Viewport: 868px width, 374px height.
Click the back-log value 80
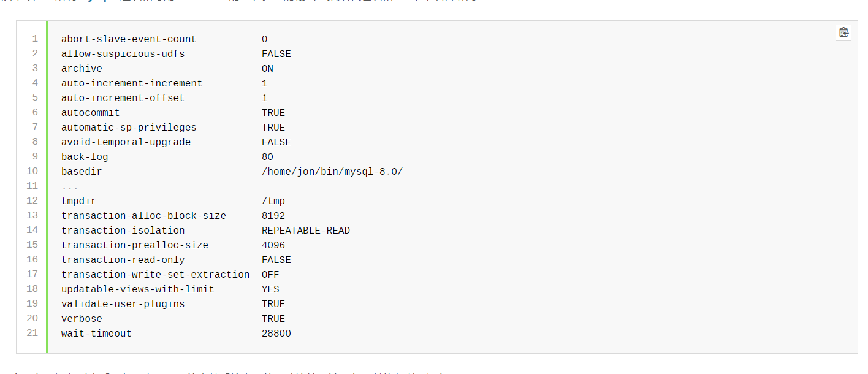coord(267,157)
